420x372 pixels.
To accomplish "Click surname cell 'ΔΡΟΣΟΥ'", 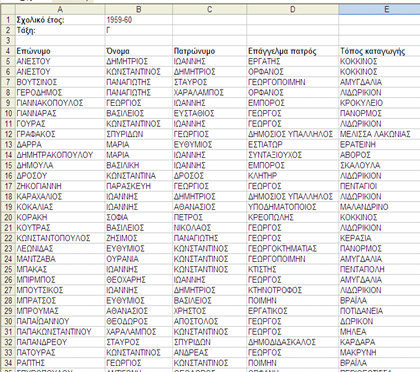I will pyautogui.click(x=60, y=176).
